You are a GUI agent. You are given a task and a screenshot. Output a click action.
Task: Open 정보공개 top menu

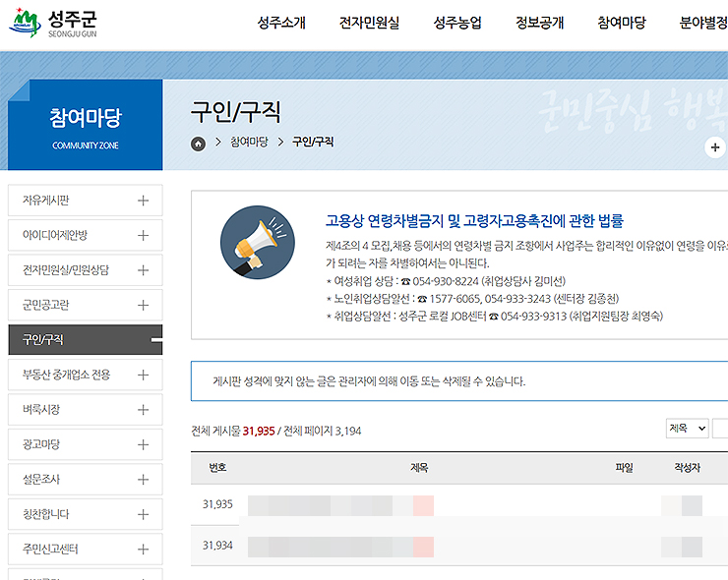(x=539, y=23)
